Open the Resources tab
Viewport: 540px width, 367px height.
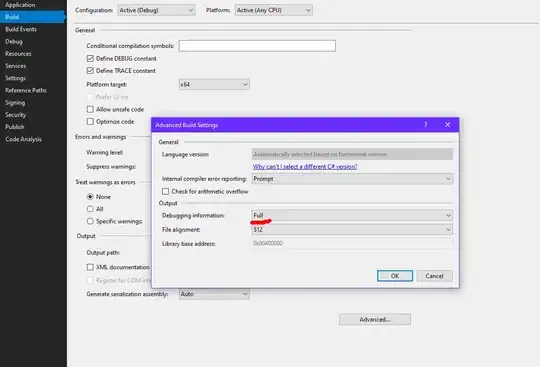(18, 54)
